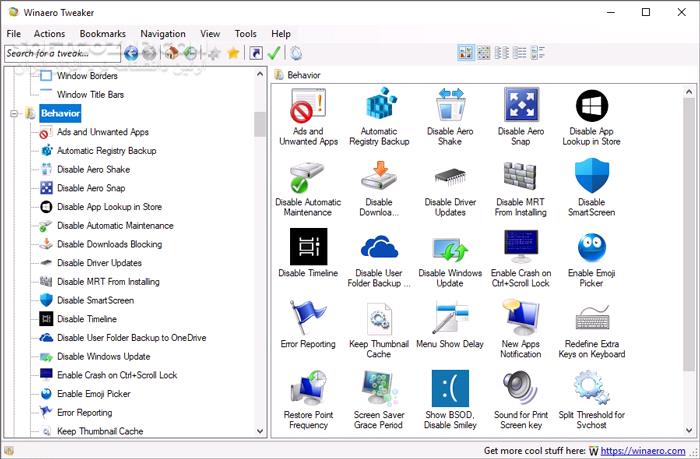Click the water drop toolbar icon
Screen dimensions: 700x459
point(296,53)
